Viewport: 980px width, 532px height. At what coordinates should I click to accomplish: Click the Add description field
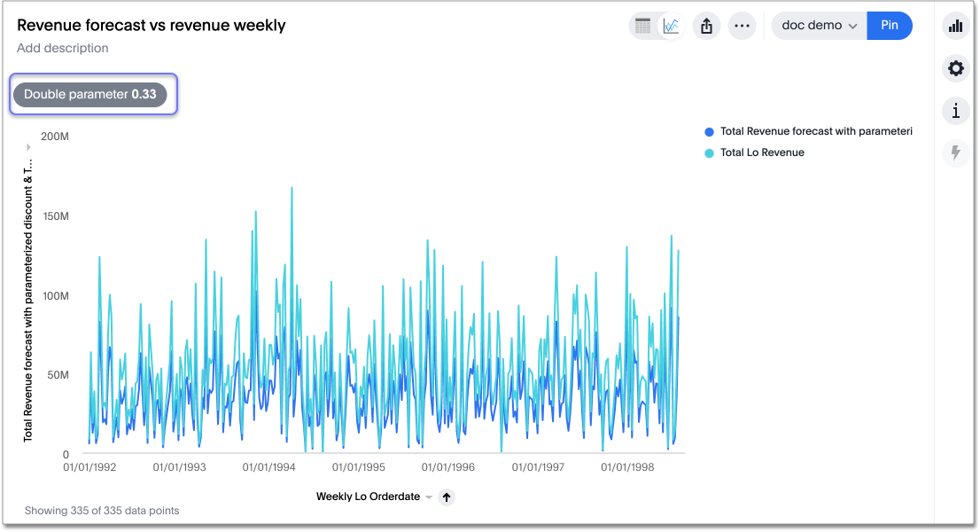(x=63, y=48)
